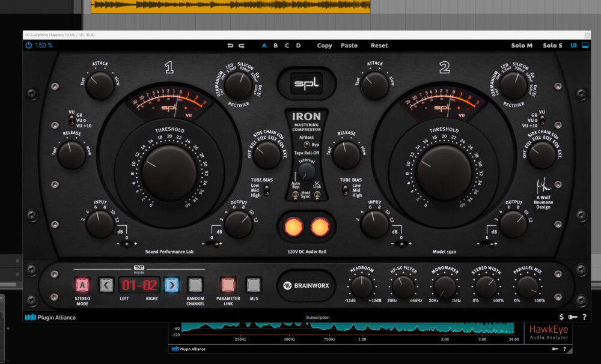Click the channel 2 Output knob
Screen dimensions: 601x364
coord(514,224)
